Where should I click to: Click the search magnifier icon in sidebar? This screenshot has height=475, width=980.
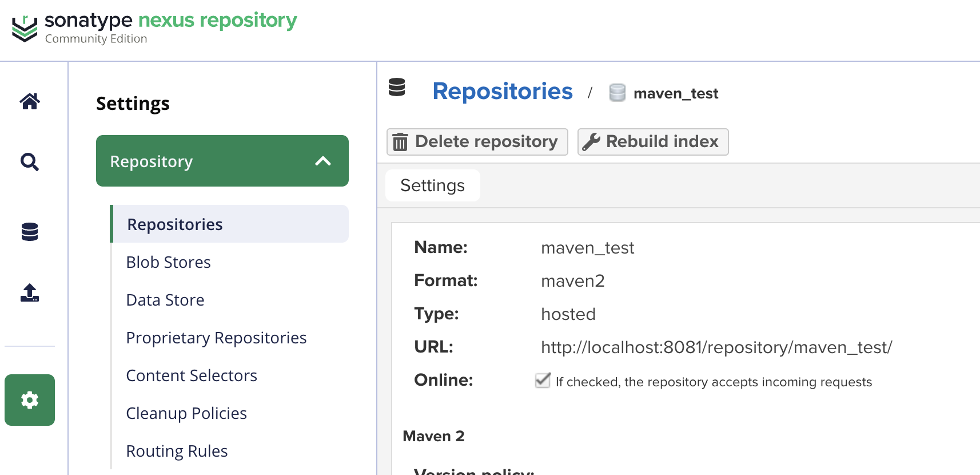click(30, 163)
